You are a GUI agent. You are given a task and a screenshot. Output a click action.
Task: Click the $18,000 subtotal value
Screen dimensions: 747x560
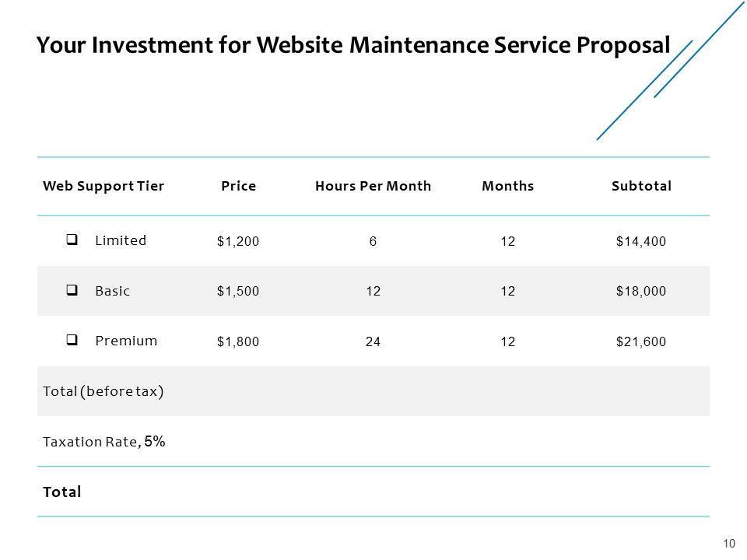640,292
